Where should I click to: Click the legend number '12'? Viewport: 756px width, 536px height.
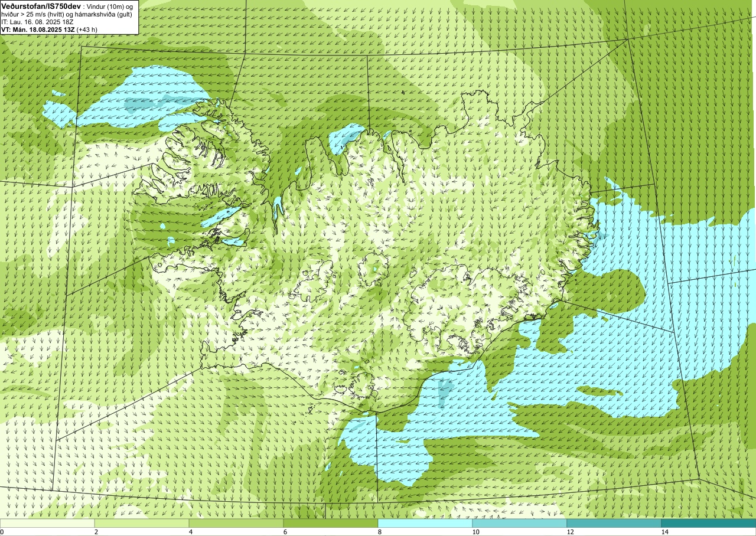(x=571, y=532)
